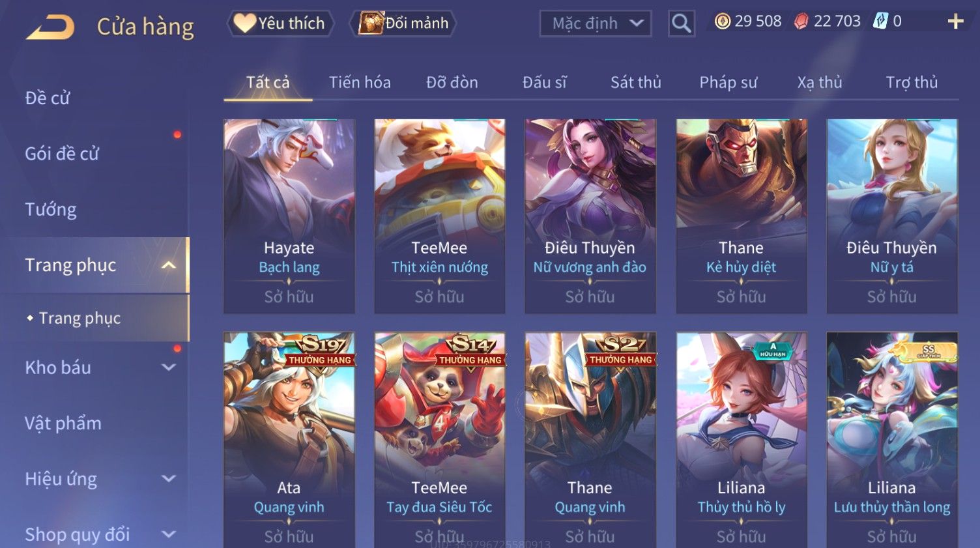The image size is (980, 548).
Task: Open the search magnifier icon
Action: point(681,23)
